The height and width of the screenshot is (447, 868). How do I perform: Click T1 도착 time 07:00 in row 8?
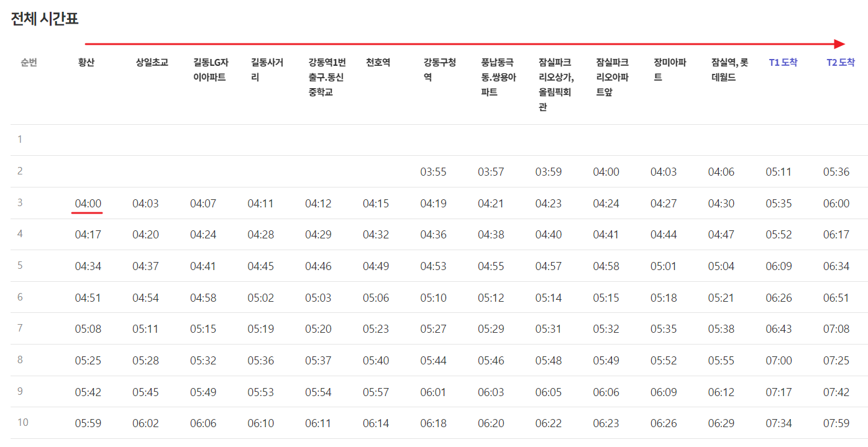click(x=779, y=361)
